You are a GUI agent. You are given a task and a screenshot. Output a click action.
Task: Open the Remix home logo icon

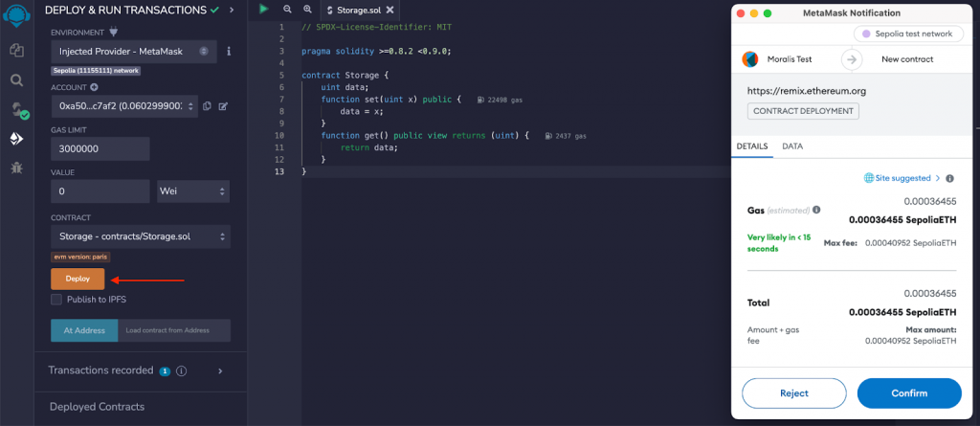17,15
